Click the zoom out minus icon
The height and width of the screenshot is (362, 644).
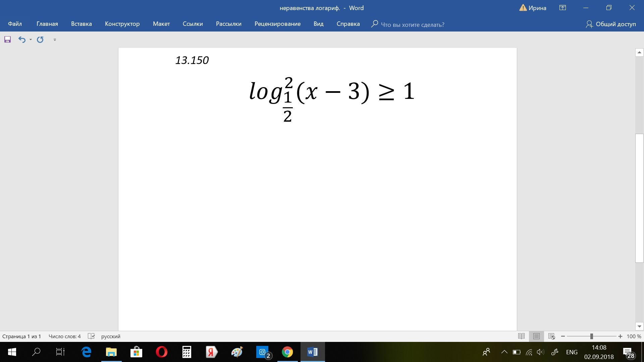pyautogui.click(x=563, y=336)
